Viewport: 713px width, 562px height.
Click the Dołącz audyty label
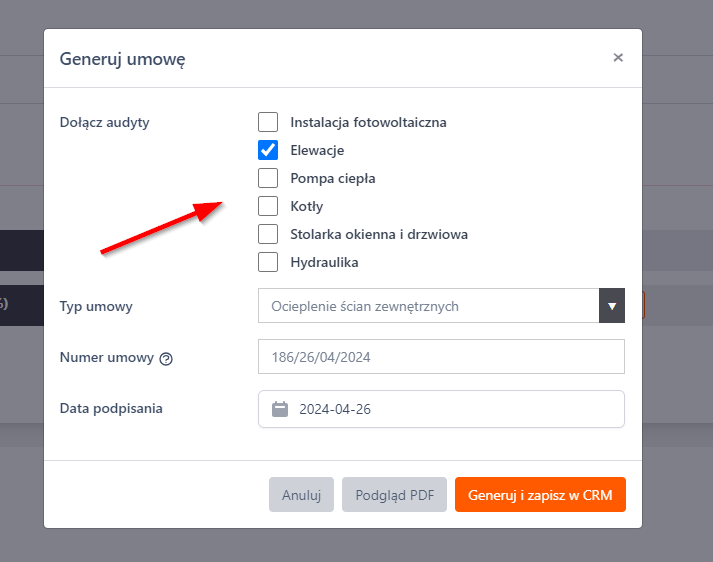[104, 122]
